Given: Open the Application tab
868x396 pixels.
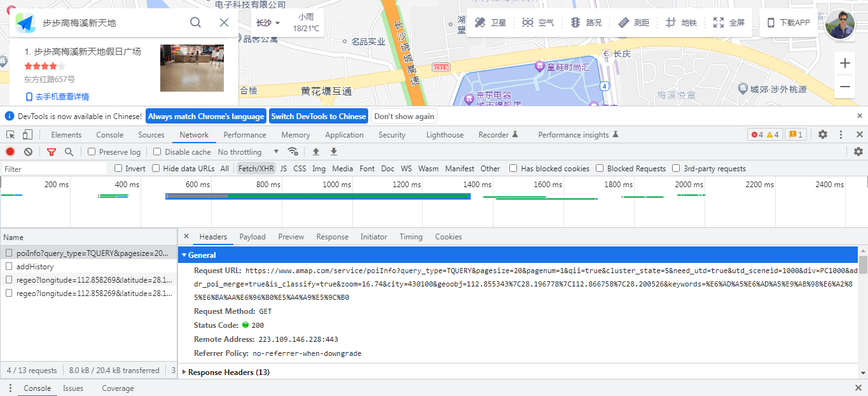Looking at the screenshot, I should coord(344,134).
